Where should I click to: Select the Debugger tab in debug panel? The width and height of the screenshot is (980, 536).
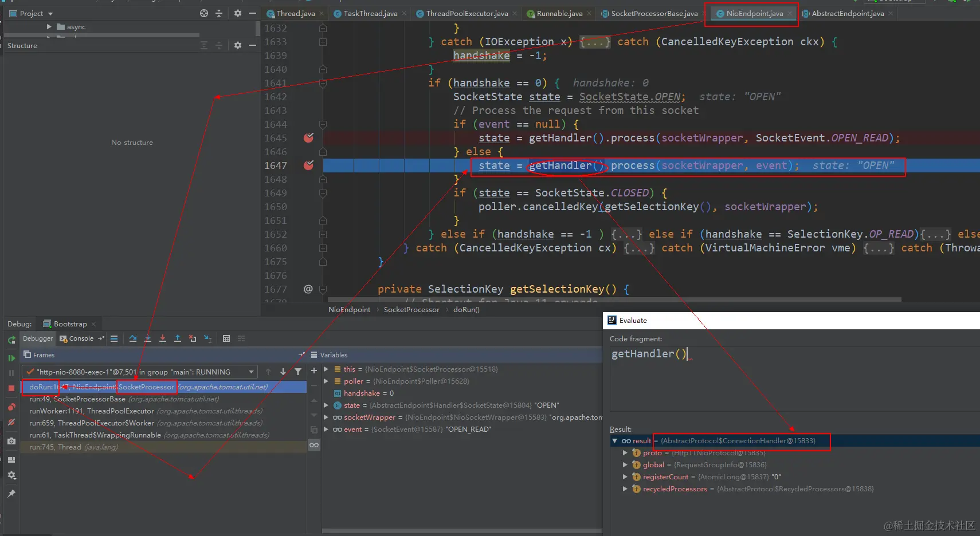[38, 338]
